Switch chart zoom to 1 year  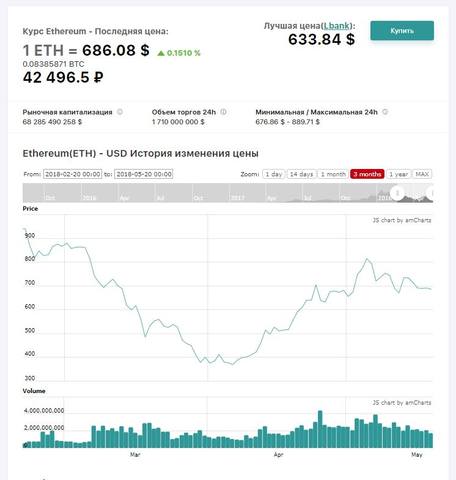point(398,174)
